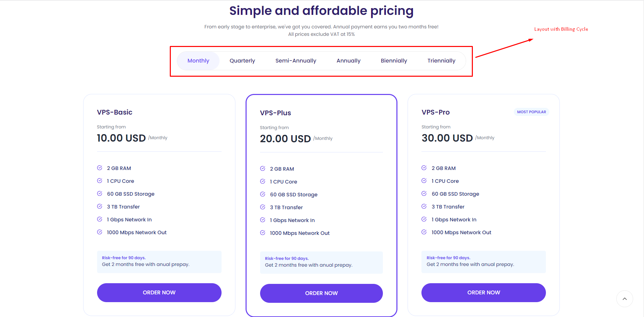Select the Monthly billing cycle

pyautogui.click(x=198, y=61)
